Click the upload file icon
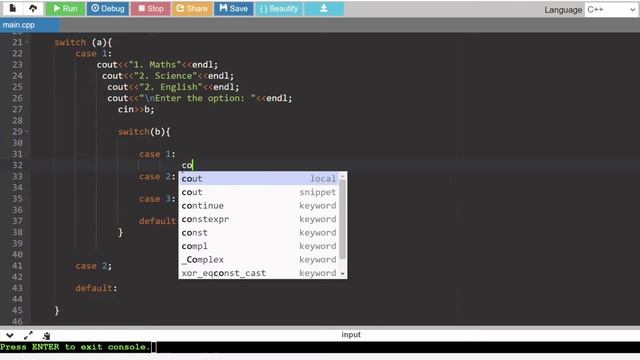Screen dimensions: 640x360 click(x=33, y=8)
